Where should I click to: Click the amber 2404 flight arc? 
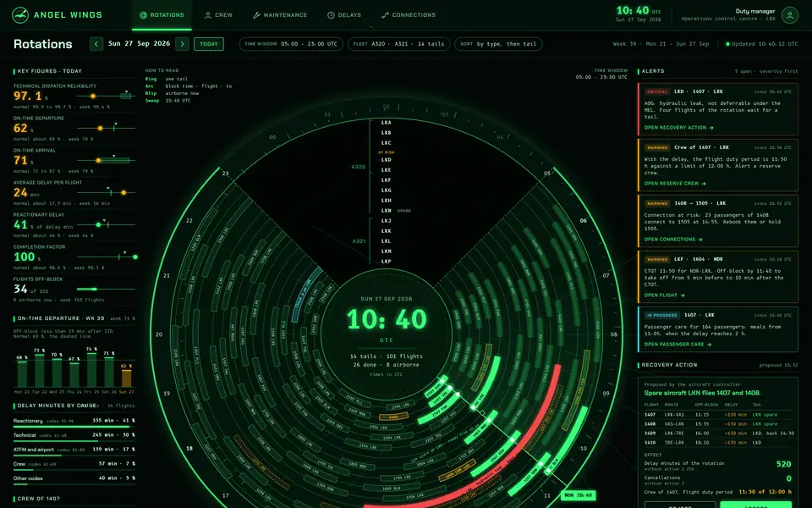point(393,417)
